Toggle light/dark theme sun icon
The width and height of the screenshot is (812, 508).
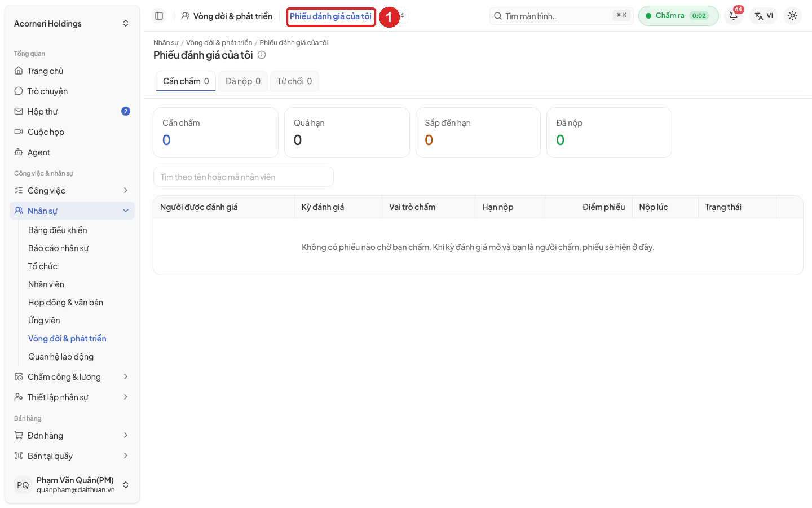(792, 16)
